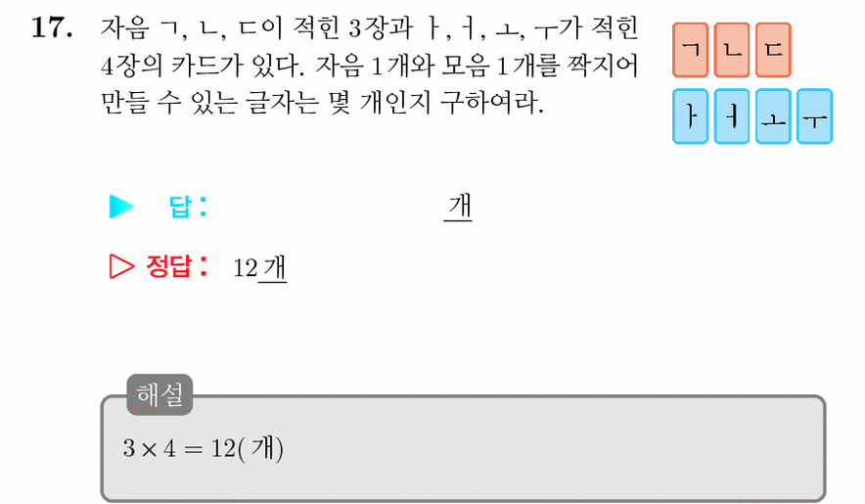This screenshot has height=504, width=865.
Task: Click the orange ㄱ consonant card
Action: [690, 50]
